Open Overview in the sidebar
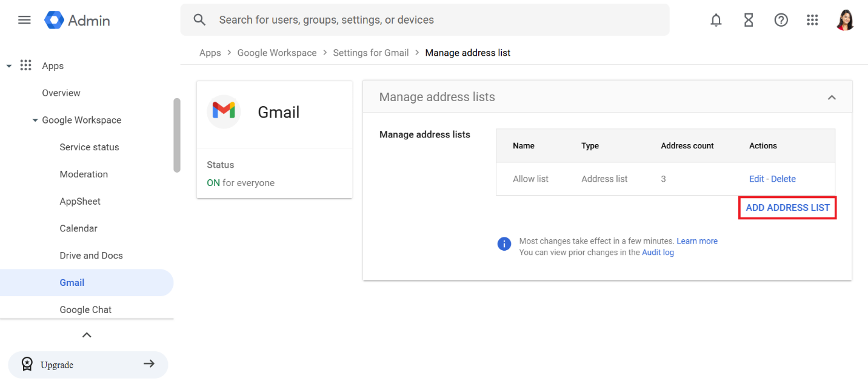Viewport: 868px width, 387px height. tap(61, 93)
